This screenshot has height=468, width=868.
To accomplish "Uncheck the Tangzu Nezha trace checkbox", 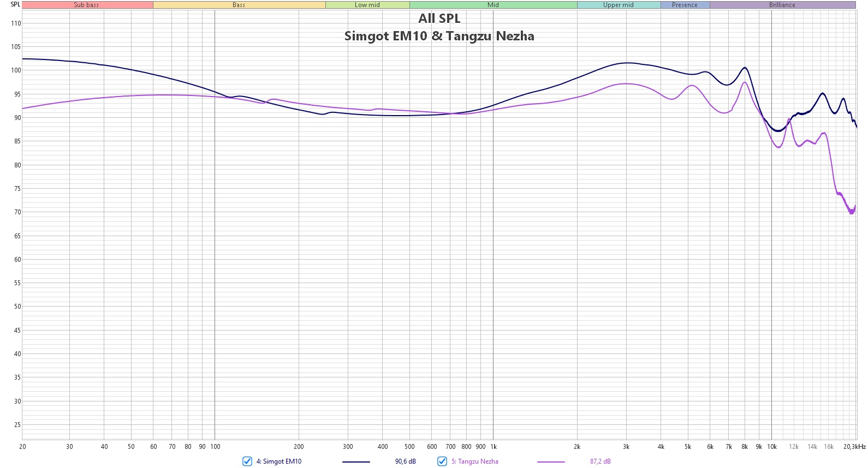I will click(442, 461).
